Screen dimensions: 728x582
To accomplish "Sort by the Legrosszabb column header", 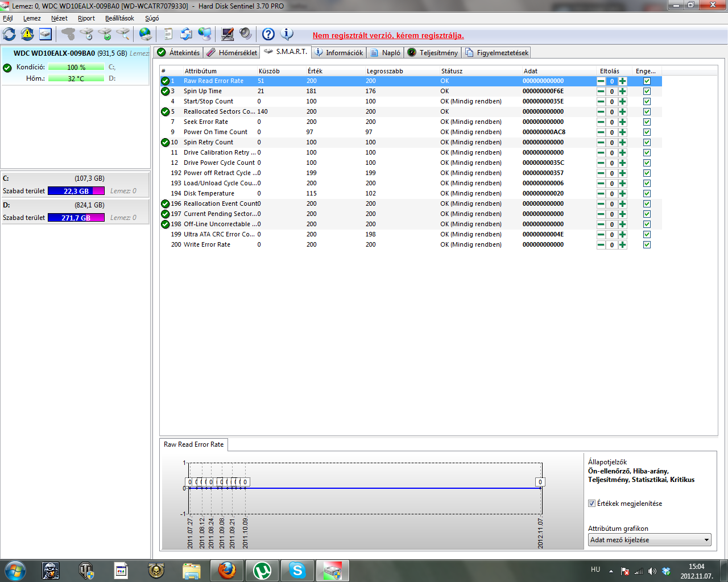I will (402, 71).
